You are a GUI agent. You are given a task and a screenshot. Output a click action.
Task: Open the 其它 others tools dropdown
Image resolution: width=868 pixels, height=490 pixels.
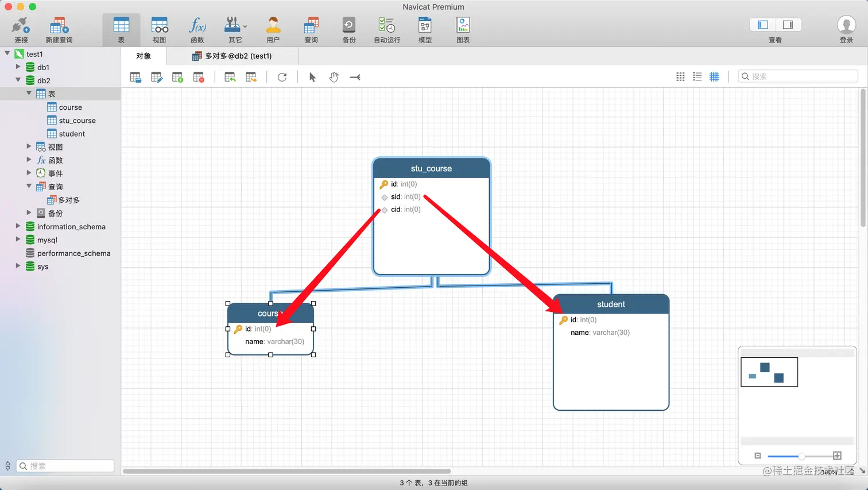(x=235, y=30)
